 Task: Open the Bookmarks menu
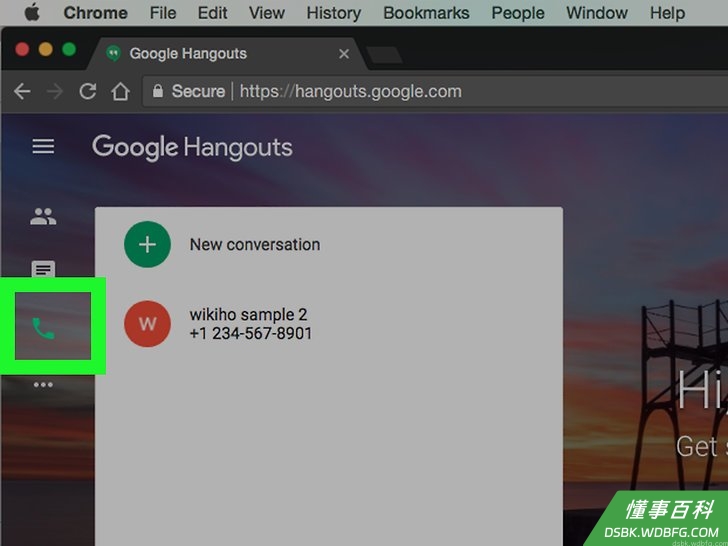coord(426,13)
